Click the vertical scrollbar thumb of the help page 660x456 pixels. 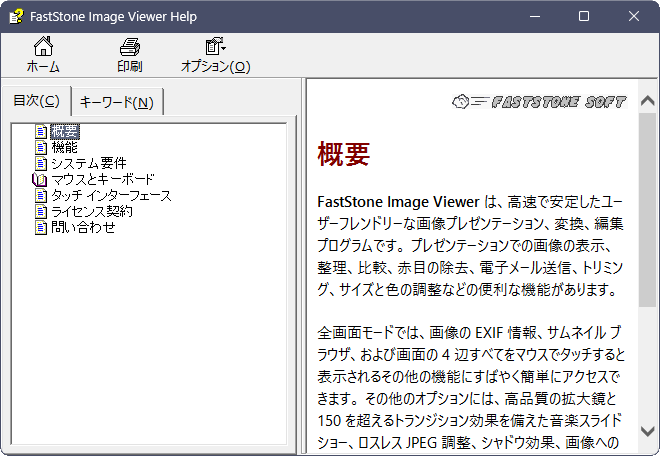click(647, 210)
